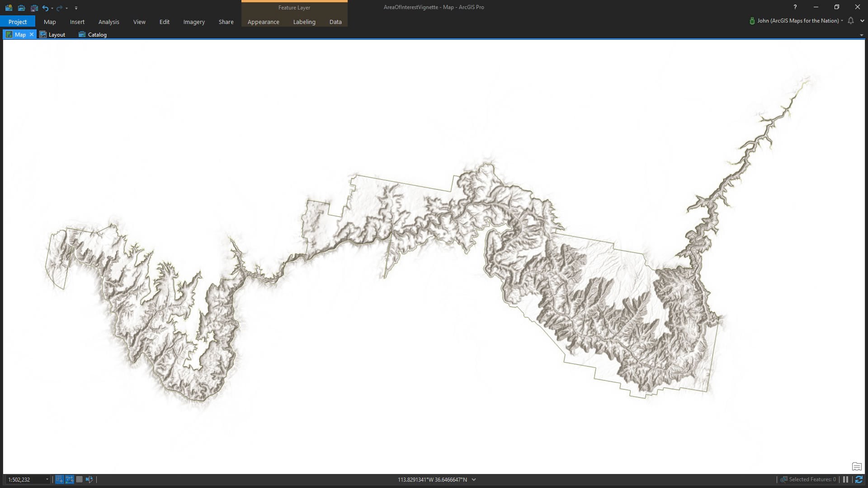Expand the map scale 1:502,232 dropdown
868x488 pixels.
click(x=47, y=479)
